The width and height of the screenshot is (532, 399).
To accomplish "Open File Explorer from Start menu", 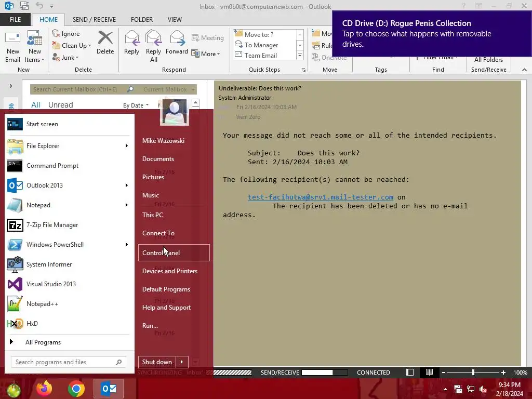I will tap(64, 146).
